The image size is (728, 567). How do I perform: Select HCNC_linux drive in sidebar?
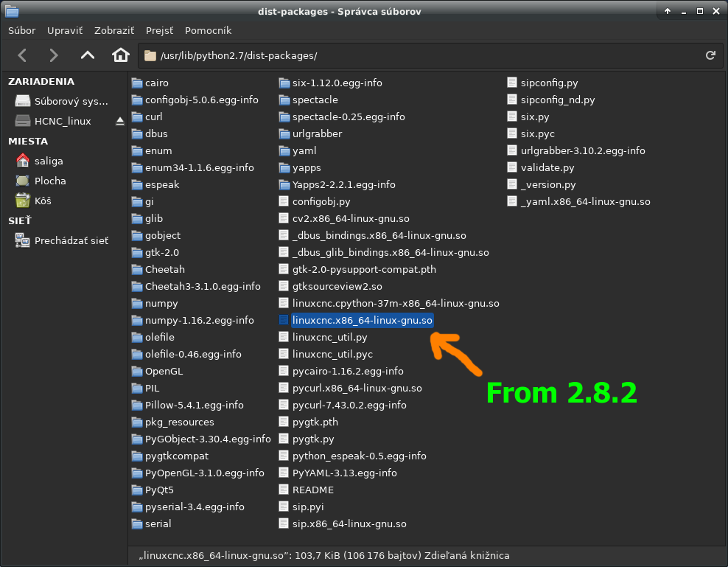tap(53, 122)
